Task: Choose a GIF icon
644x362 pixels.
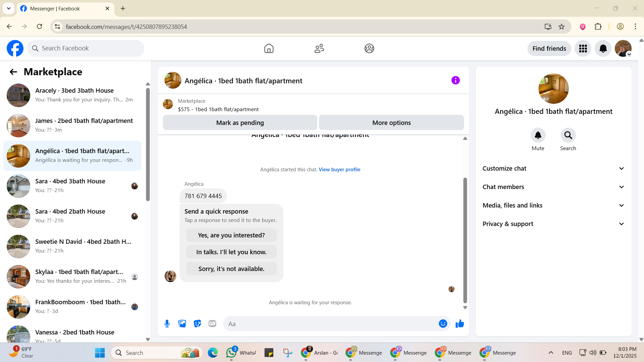Action: tap(212, 324)
